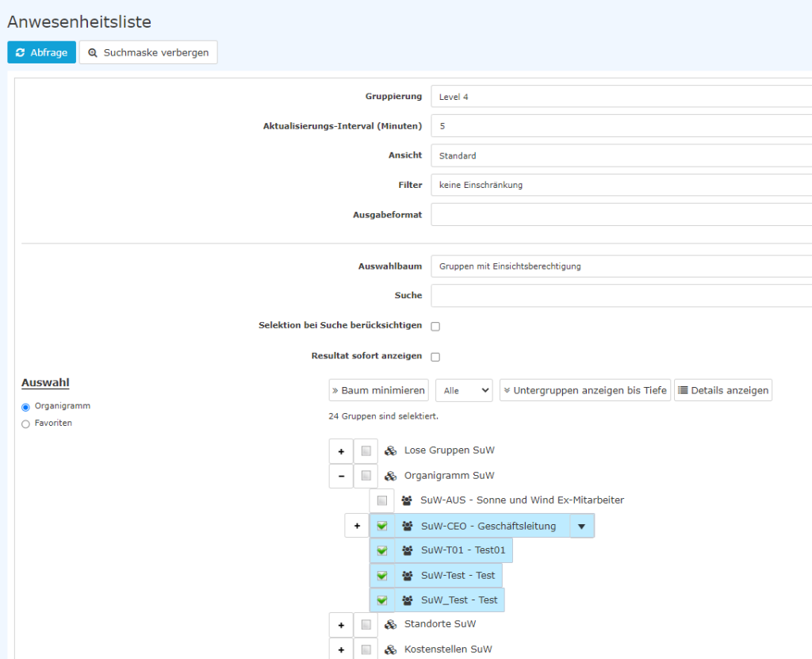This screenshot has height=659, width=812.
Task: Click the SuW-CEO people icon
Action: click(x=408, y=526)
